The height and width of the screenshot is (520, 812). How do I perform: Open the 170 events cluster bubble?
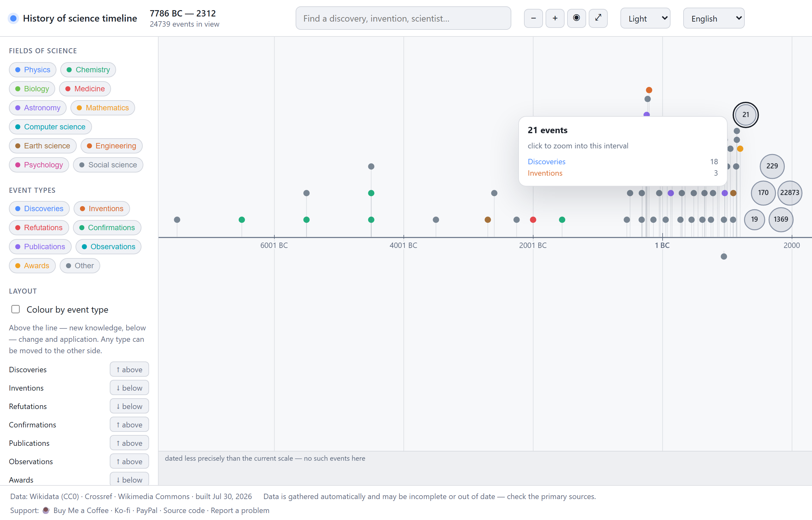763,193
